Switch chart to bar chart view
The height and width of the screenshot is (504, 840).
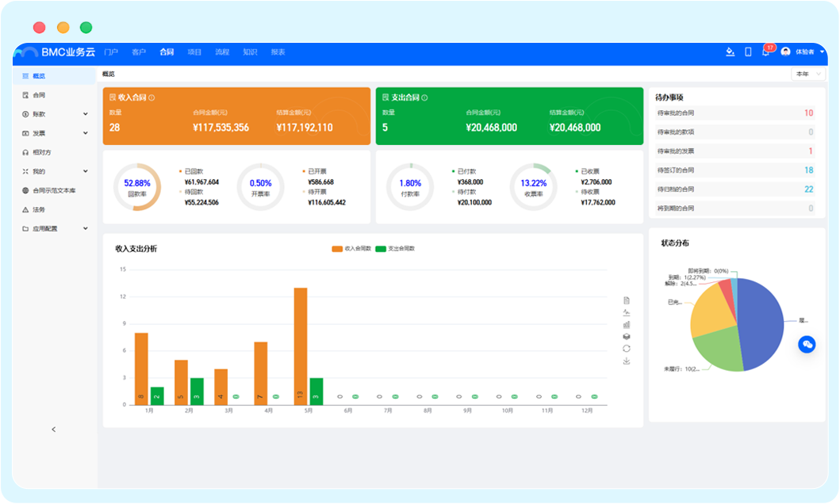coord(627,324)
